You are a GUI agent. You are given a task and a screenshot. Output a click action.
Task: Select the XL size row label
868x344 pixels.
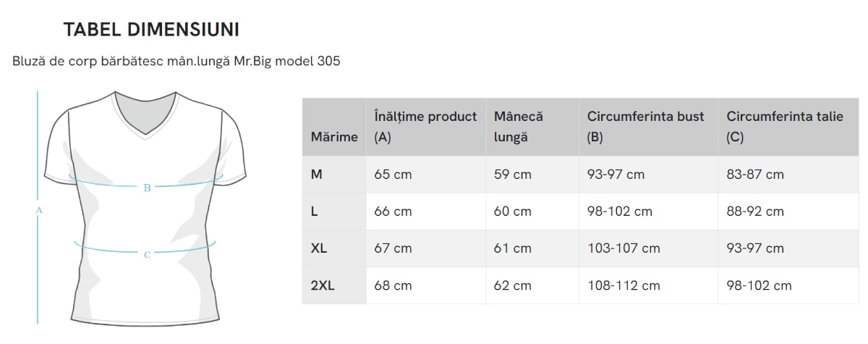point(319,248)
